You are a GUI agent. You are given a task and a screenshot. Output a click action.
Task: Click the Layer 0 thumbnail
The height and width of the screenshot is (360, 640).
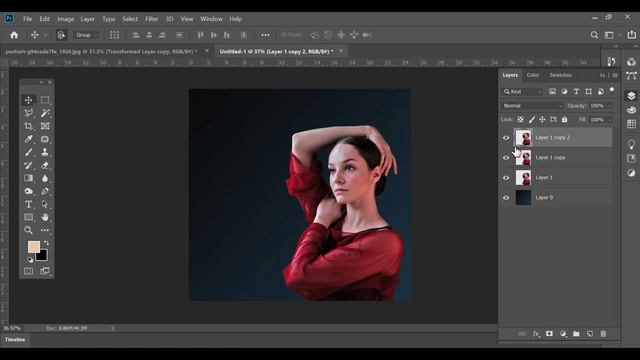click(523, 198)
